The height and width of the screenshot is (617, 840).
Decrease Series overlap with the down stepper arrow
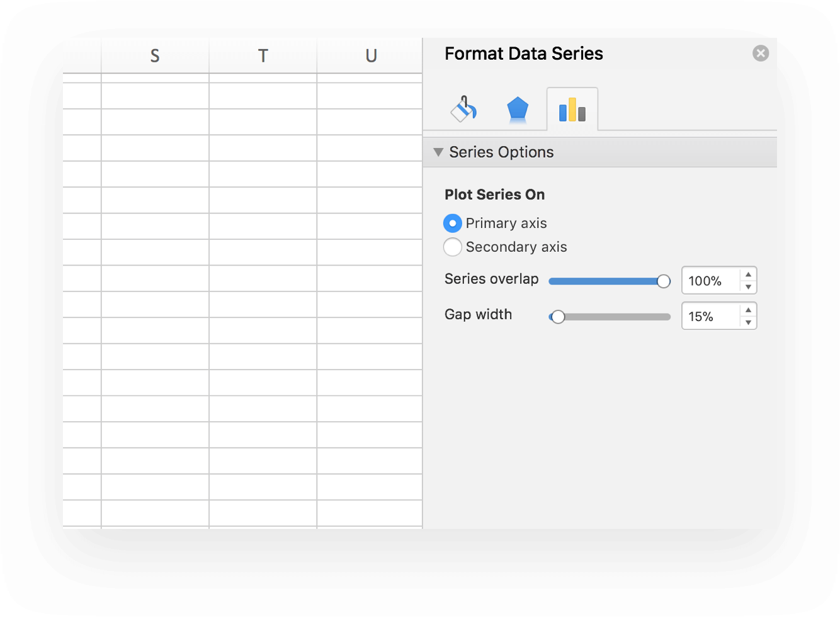click(748, 288)
